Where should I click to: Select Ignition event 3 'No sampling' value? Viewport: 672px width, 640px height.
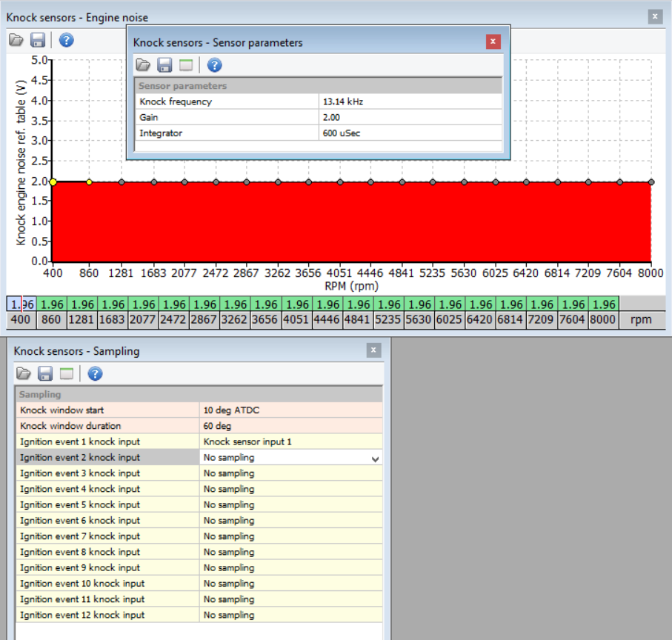pos(290,473)
